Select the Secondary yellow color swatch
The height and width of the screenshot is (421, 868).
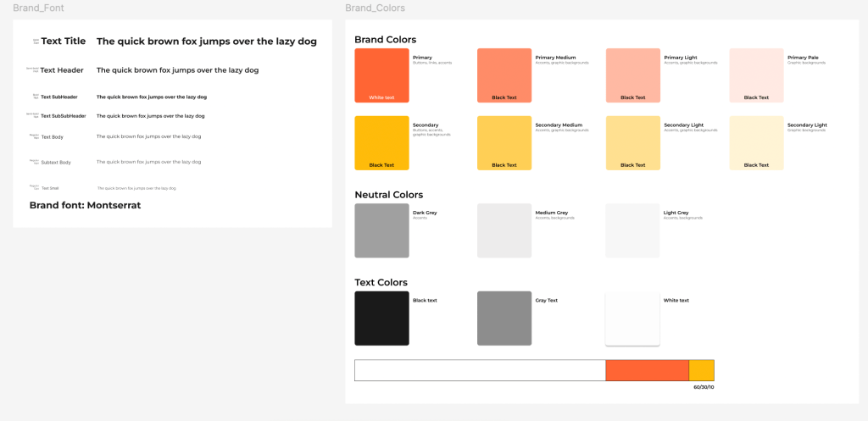point(381,142)
